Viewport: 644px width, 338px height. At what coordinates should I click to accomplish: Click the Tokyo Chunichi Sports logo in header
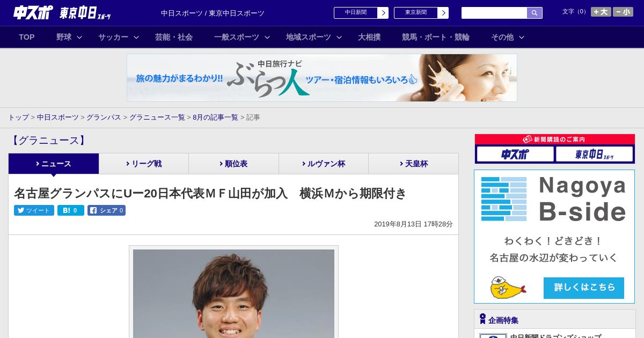tap(85, 13)
